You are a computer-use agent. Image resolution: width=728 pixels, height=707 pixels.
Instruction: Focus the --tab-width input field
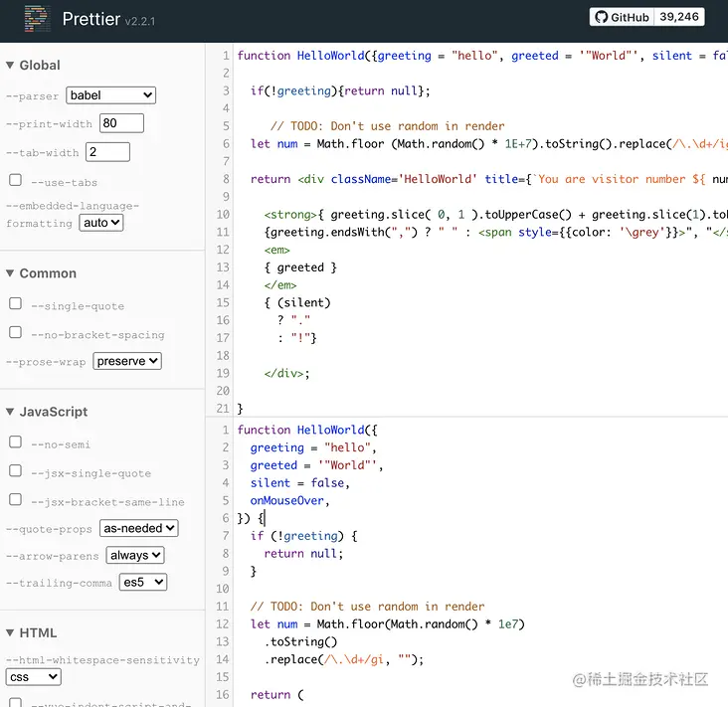(x=107, y=152)
